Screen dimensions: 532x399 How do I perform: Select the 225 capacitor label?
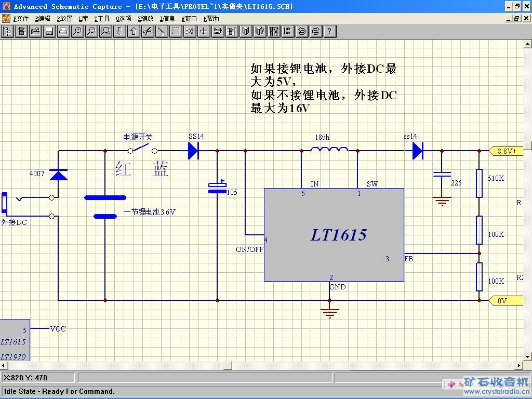pos(456,183)
